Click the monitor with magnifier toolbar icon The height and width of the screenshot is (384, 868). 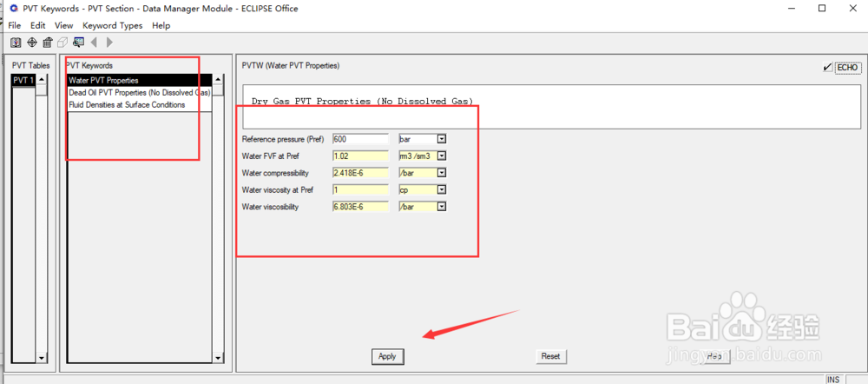click(78, 42)
